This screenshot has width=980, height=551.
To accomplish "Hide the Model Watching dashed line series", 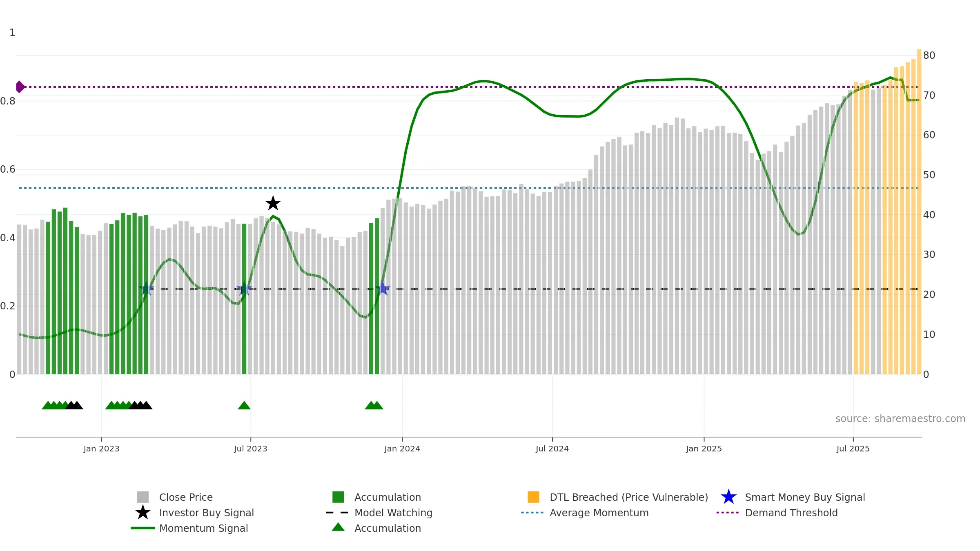I will (x=393, y=513).
